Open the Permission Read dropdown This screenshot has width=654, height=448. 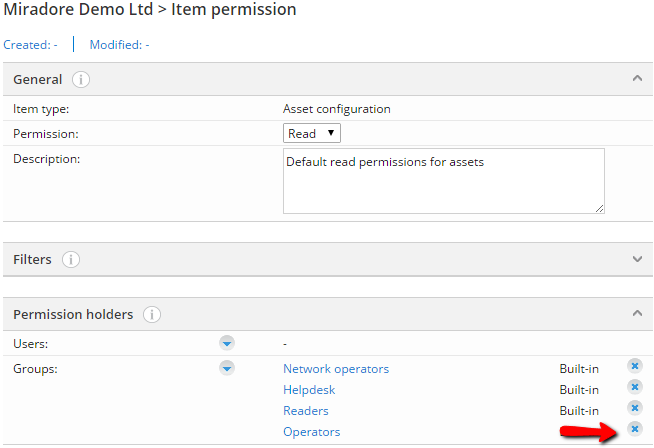point(312,133)
